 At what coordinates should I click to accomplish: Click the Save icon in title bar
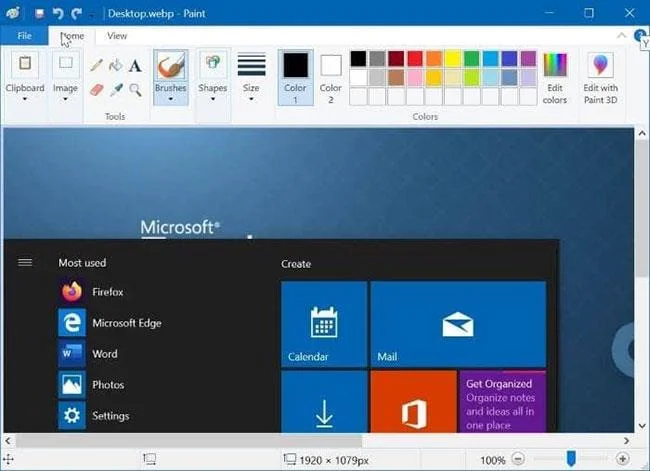pyautogui.click(x=39, y=14)
